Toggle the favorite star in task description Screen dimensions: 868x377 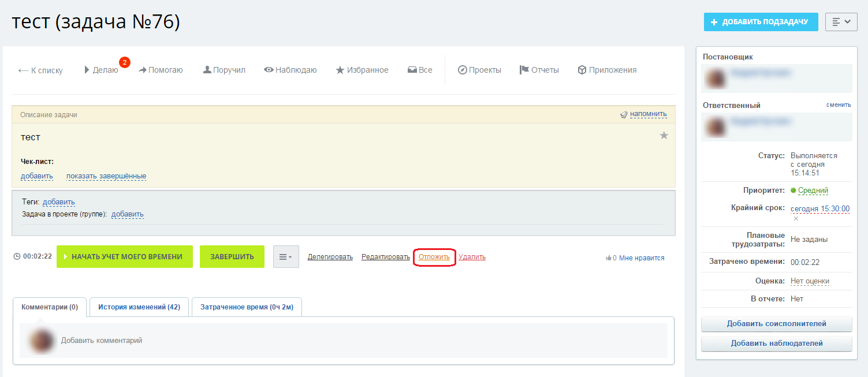tap(664, 136)
